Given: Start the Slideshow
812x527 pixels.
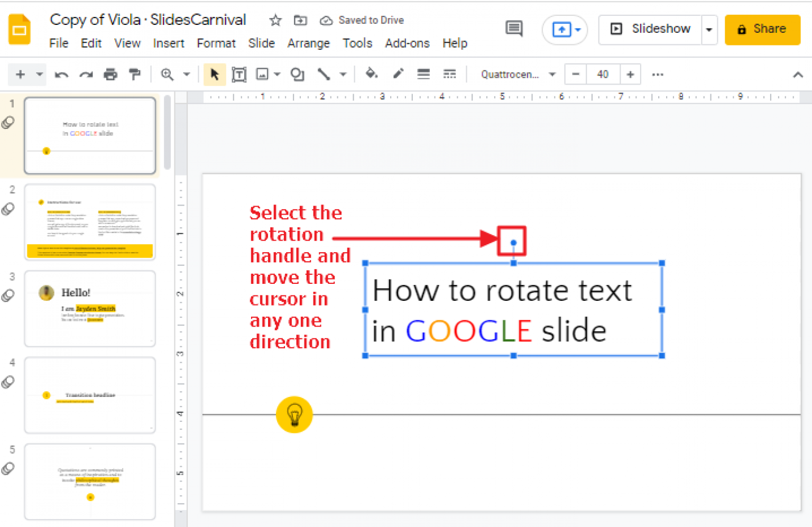Looking at the screenshot, I should click(651, 29).
